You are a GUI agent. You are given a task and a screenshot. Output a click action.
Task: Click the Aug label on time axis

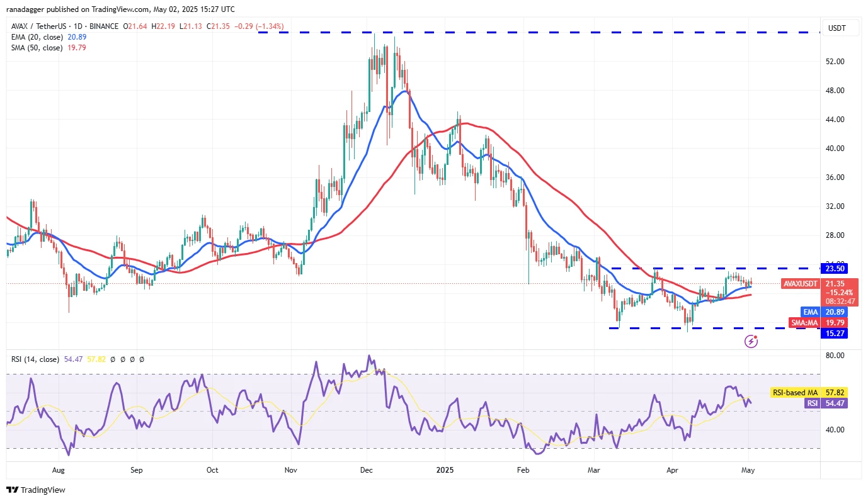click(x=59, y=470)
